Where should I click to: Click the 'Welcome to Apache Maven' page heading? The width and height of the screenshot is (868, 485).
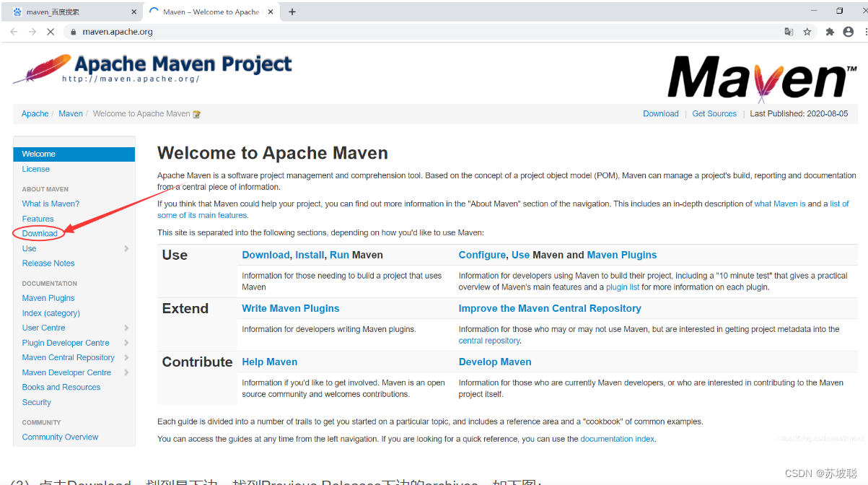click(x=273, y=153)
